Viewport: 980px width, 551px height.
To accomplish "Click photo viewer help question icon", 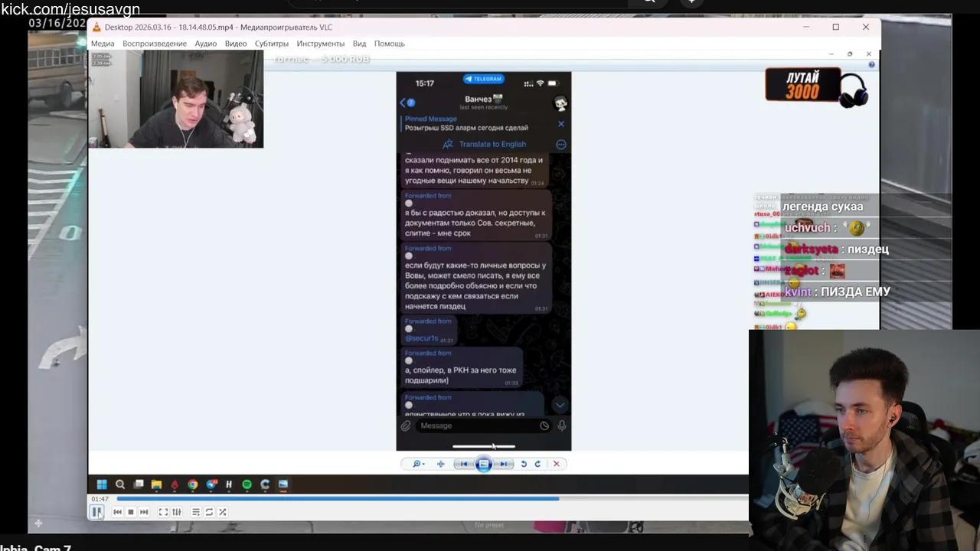I will (871, 65).
